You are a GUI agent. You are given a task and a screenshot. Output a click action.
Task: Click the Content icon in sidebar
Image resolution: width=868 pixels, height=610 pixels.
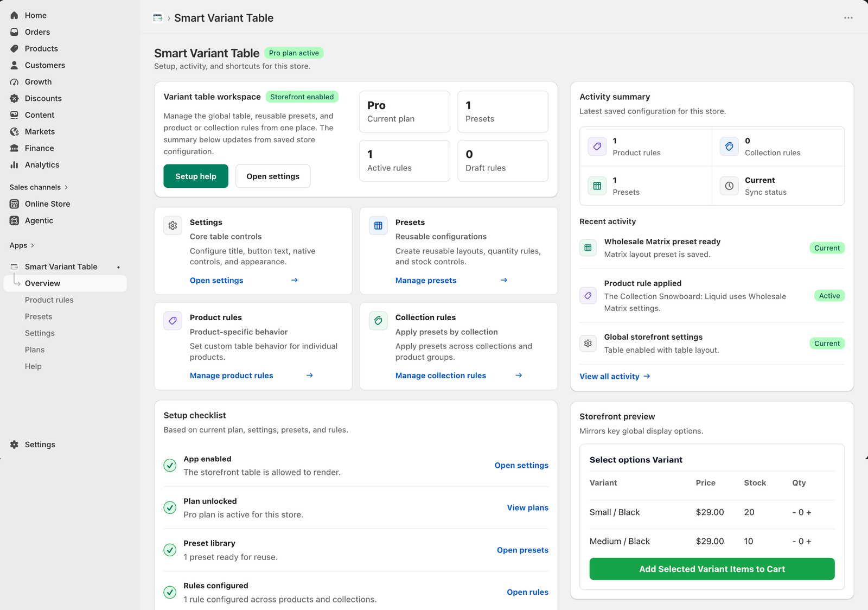[14, 115]
